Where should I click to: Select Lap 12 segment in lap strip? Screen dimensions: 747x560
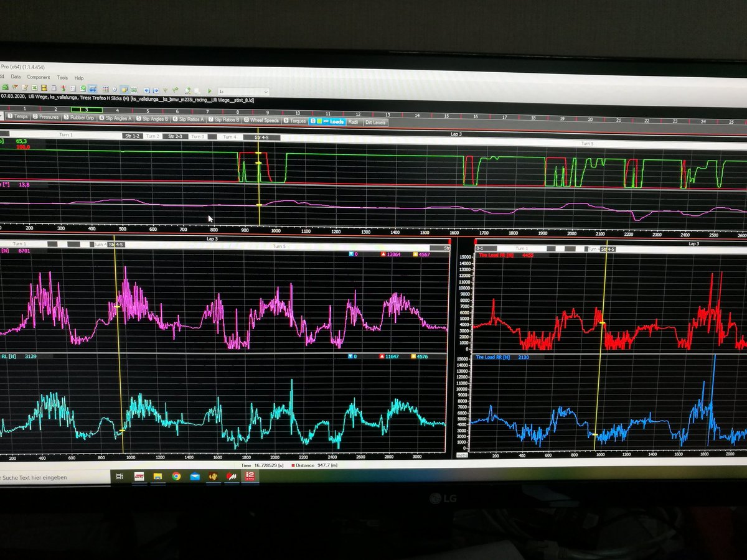coord(358,114)
